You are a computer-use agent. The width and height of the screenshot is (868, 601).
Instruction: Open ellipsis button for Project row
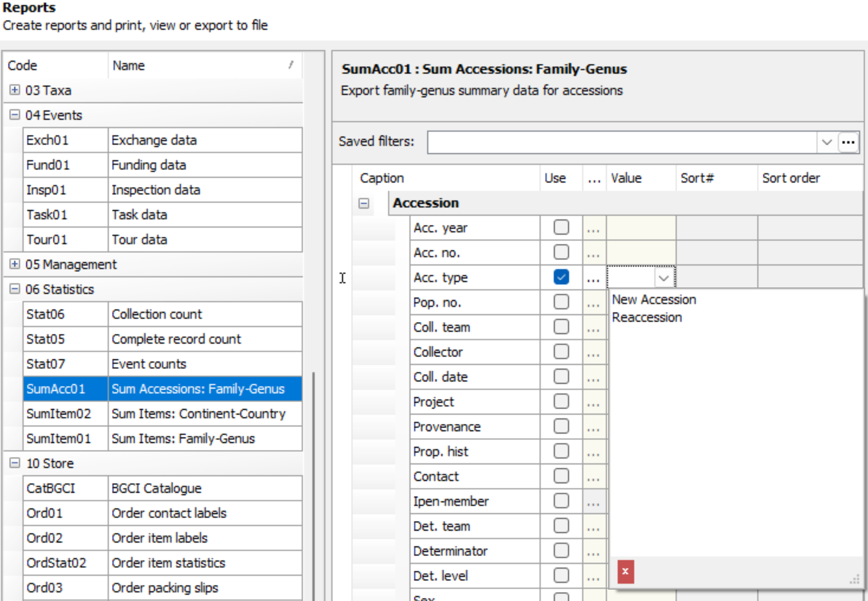click(593, 402)
